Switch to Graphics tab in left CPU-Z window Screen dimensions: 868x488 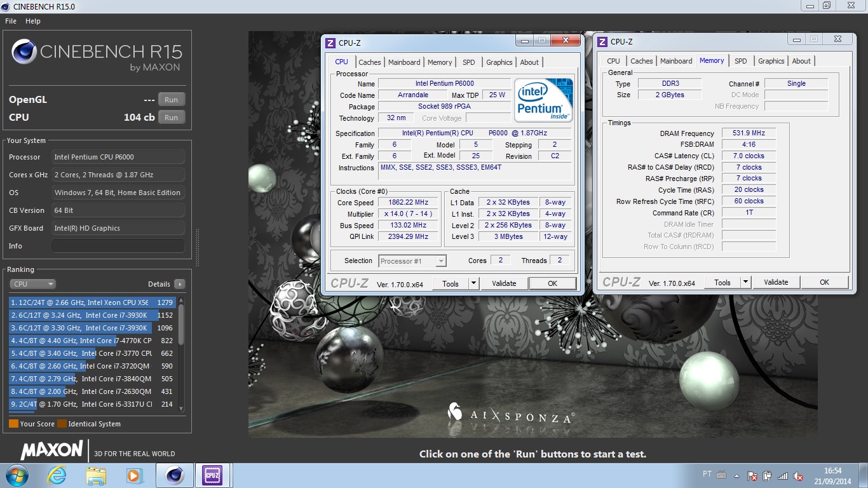coord(499,62)
